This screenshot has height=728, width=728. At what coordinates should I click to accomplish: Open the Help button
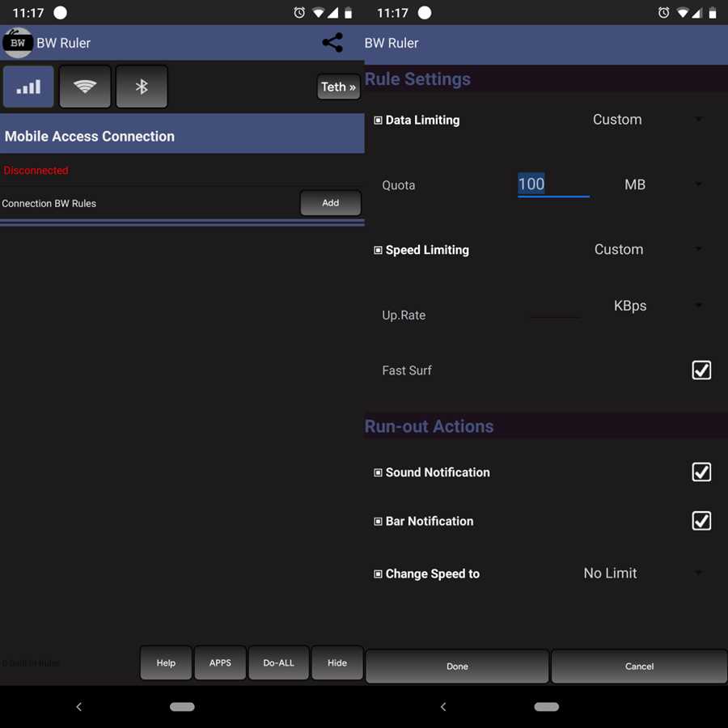pyautogui.click(x=166, y=662)
